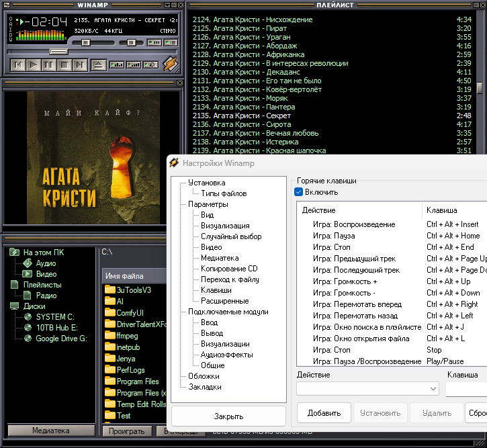Skip to the next track
The width and height of the screenshot is (487, 448).
pos(80,65)
